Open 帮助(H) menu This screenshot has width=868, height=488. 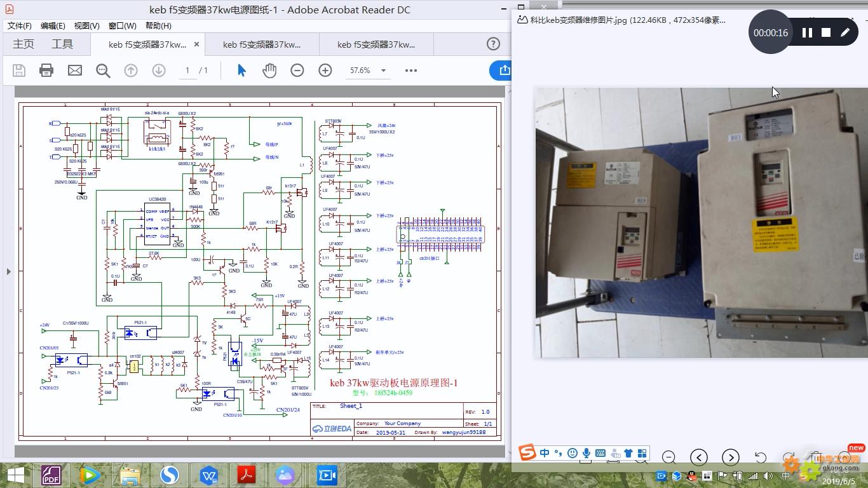158,26
